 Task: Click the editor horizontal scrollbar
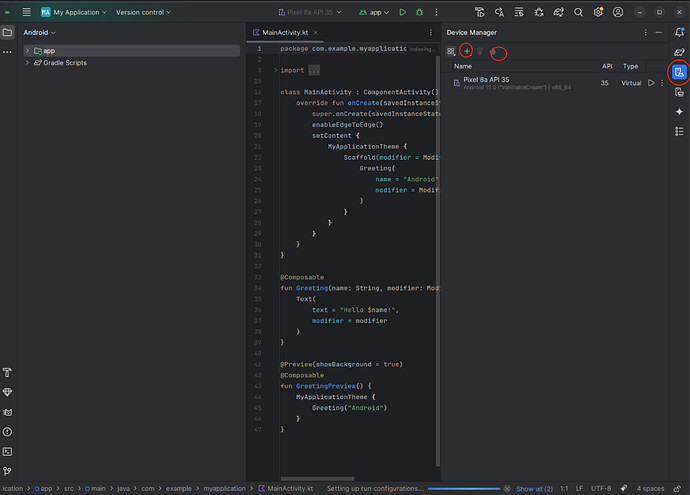(x=317, y=479)
